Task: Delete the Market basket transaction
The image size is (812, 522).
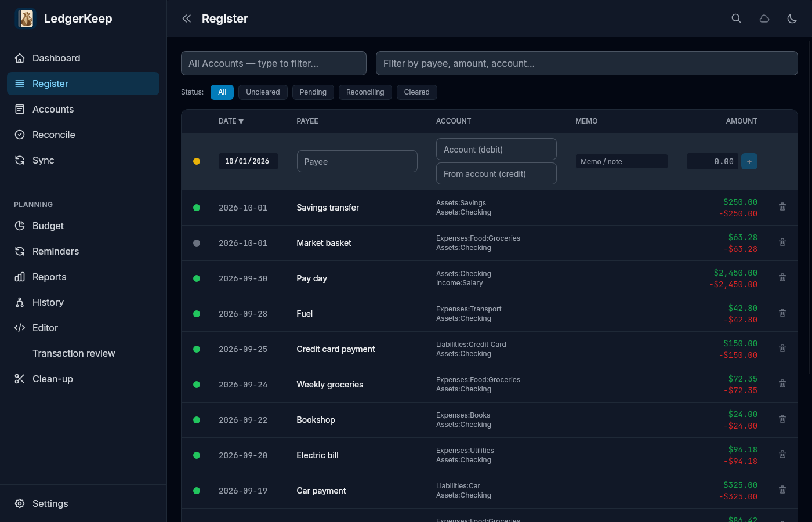Action: pyautogui.click(x=782, y=242)
